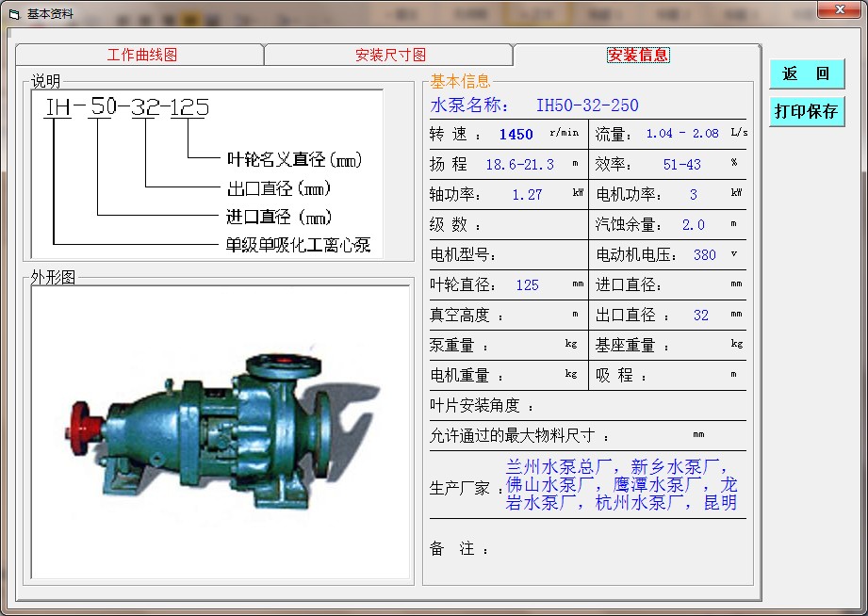Click the 进口直径(mm) text in diagram
868x616 pixels.
pos(279,217)
